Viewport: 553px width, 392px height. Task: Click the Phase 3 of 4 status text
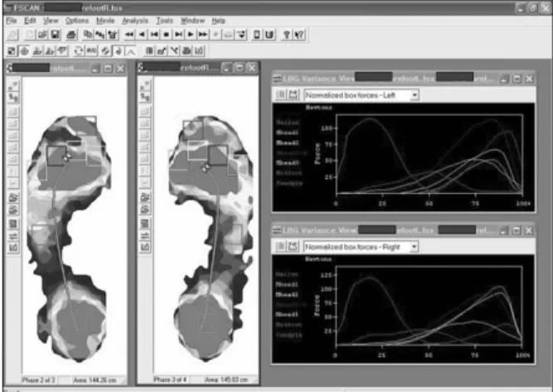tap(170, 380)
